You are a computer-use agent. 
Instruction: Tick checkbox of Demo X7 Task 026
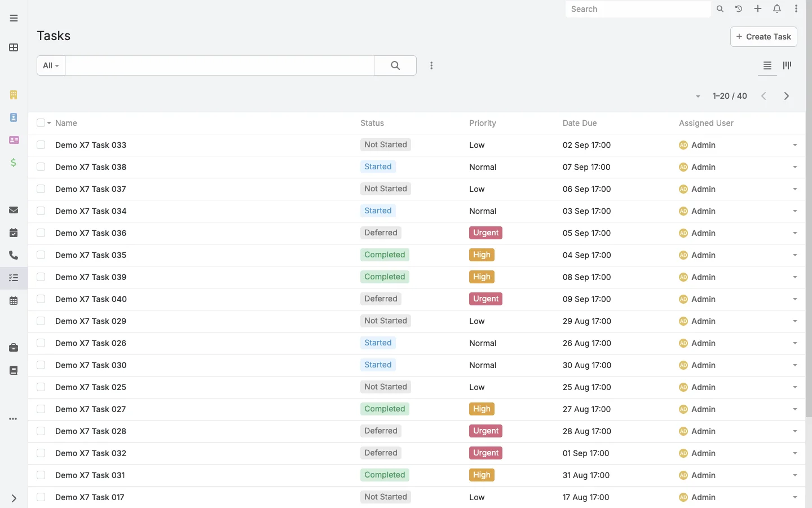click(41, 343)
